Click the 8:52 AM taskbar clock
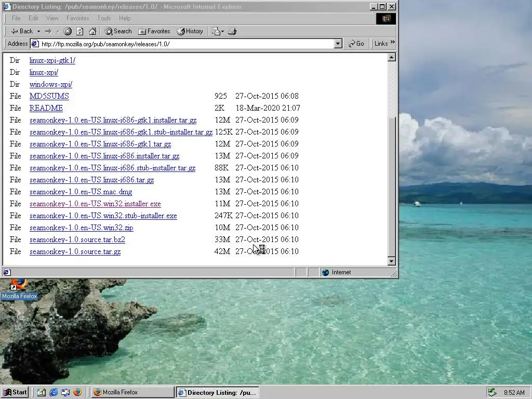The height and width of the screenshot is (399, 532). click(514, 393)
